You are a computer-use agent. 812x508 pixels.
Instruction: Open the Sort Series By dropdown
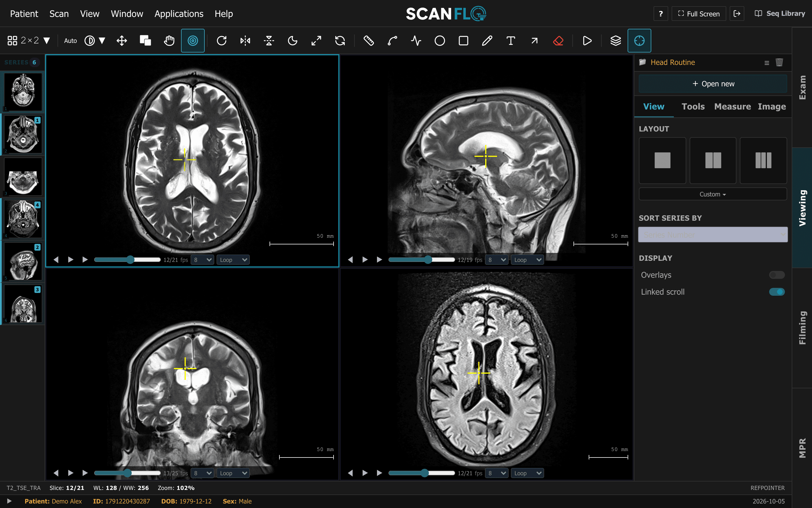pos(713,235)
